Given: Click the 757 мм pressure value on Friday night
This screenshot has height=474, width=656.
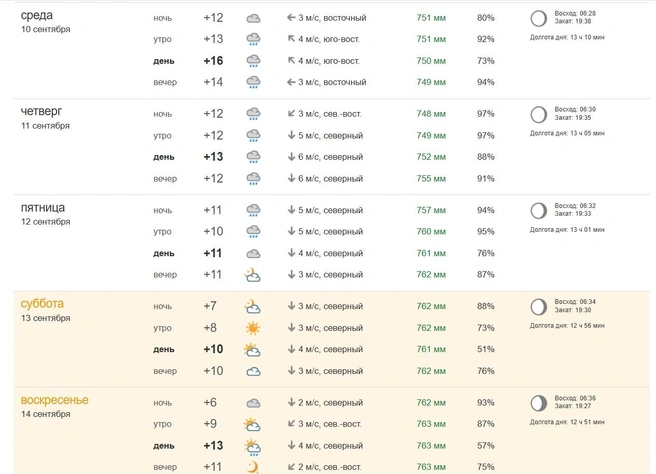Looking at the screenshot, I should point(431,210).
